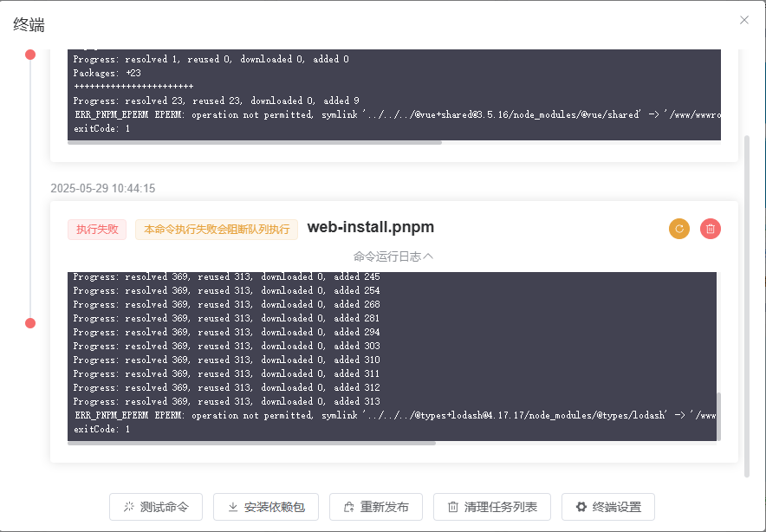This screenshot has height=532, width=766.
Task: Click the upper red timeline dot
Action: [30, 55]
